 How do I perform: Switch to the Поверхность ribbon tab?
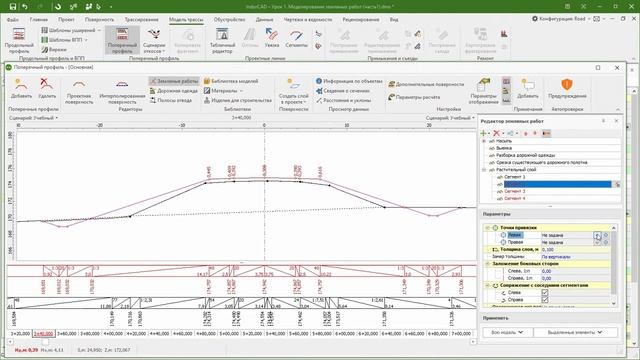100,19
